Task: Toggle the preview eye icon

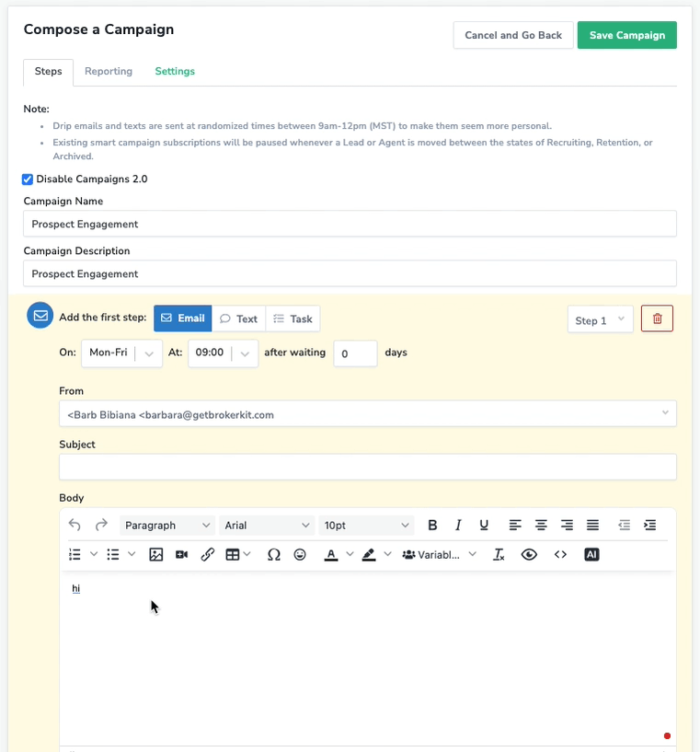Action: pyautogui.click(x=529, y=555)
